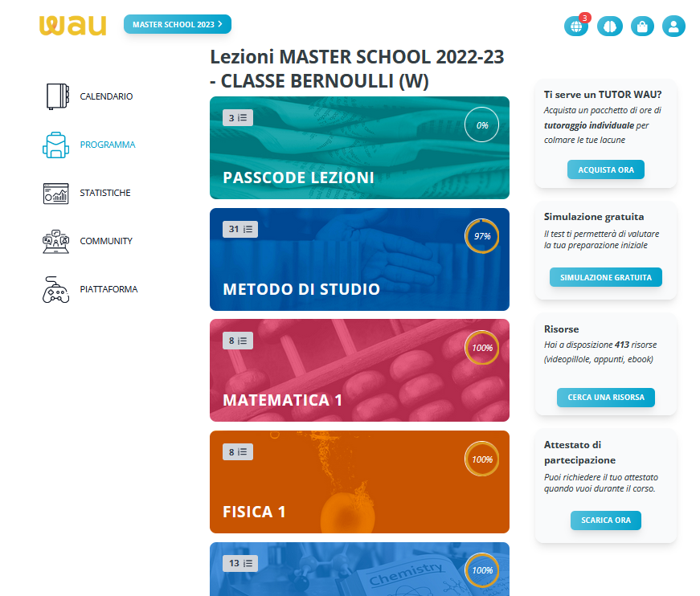Click the 31 lessons list badge
The image size is (700, 596).
[x=240, y=229]
